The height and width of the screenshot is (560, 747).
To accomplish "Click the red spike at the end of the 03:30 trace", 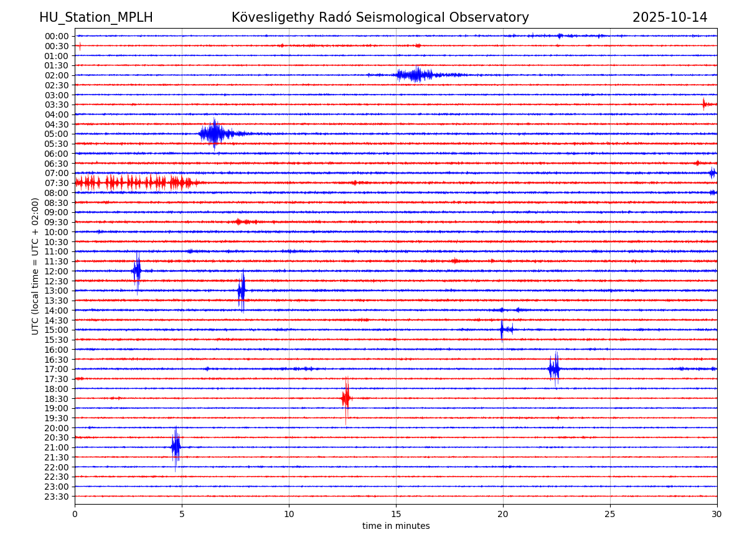I will coord(704,105).
